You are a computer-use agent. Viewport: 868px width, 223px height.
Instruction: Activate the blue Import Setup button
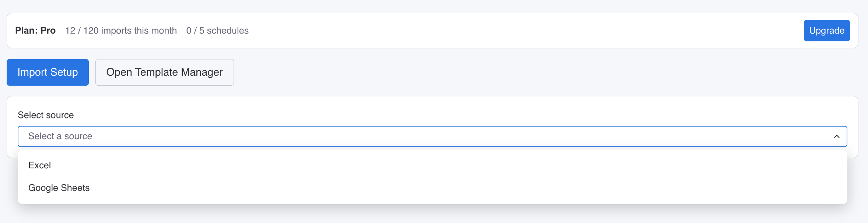click(48, 72)
